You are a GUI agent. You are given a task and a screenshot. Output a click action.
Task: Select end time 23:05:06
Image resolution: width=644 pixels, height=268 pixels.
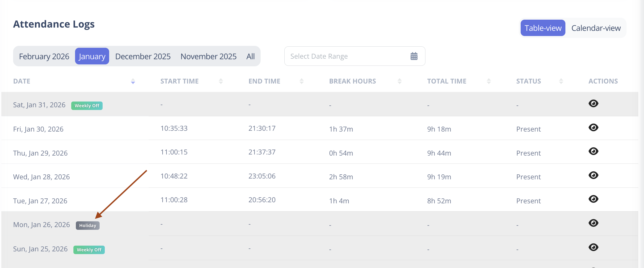(x=262, y=176)
